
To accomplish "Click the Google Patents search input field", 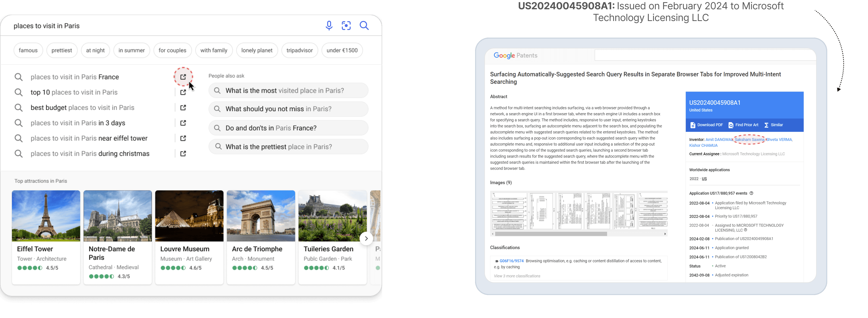I will pos(704,55).
